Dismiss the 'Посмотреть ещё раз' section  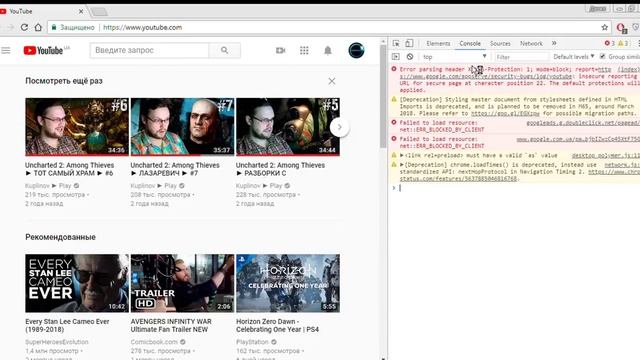(332, 81)
